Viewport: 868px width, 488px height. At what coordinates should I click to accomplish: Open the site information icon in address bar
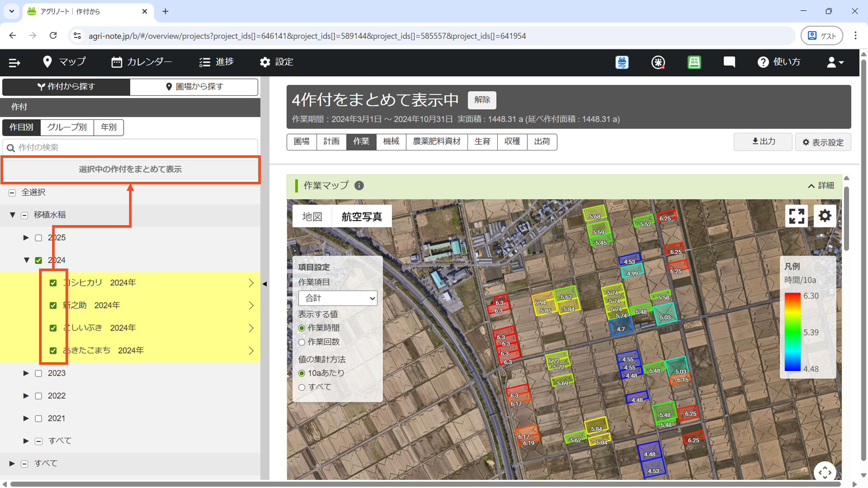77,36
